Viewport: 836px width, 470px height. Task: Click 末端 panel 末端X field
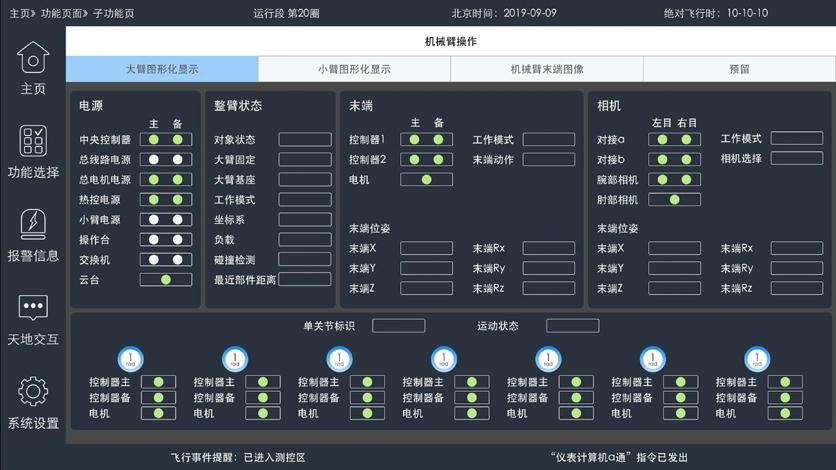tap(427, 248)
